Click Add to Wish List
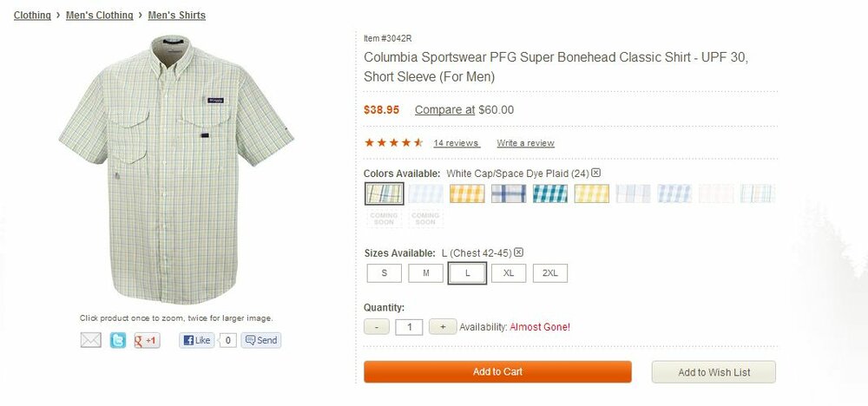The image size is (868, 406). (713, 372)
